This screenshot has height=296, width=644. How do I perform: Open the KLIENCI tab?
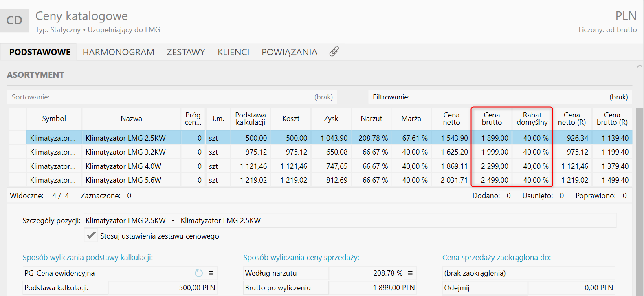tap(233, 52)
